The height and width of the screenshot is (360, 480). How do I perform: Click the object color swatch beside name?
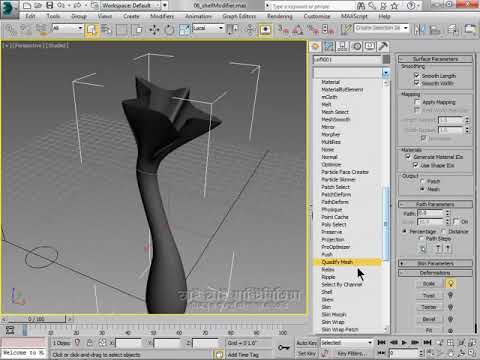(x=386, y=59)
